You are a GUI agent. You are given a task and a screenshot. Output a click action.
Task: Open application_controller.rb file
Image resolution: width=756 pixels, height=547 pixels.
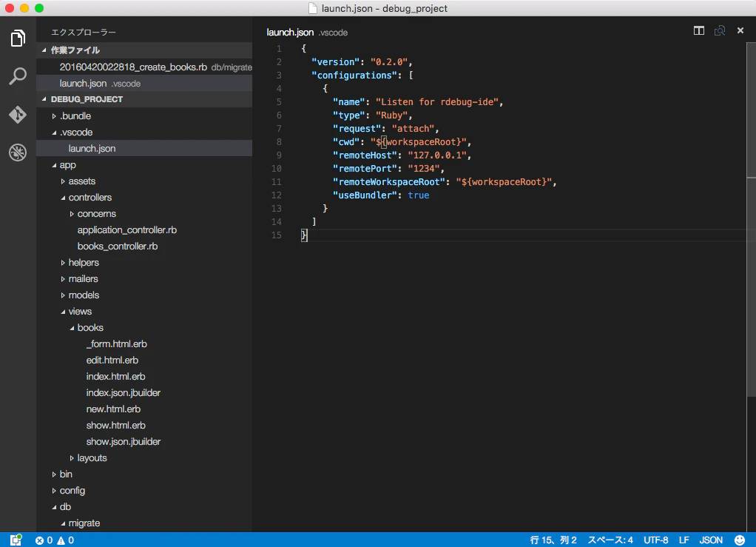126,230
